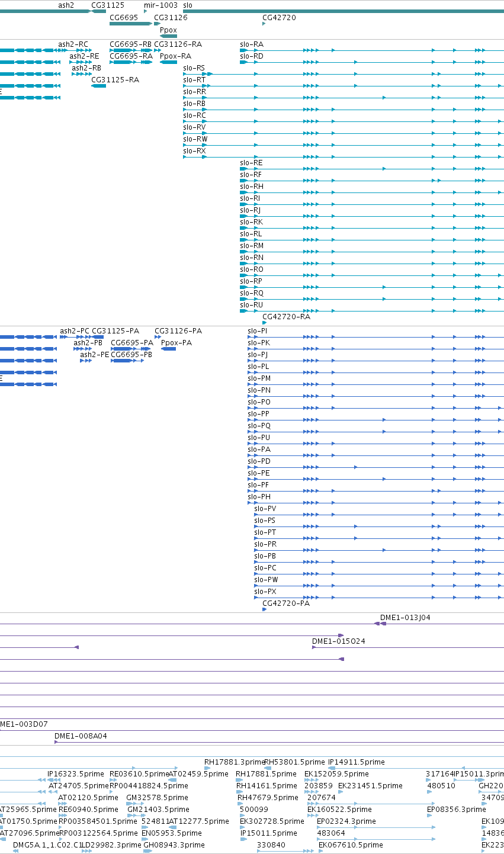
Task: Open the CG42720-PA protein label
Action: click(x=286, y=603)
